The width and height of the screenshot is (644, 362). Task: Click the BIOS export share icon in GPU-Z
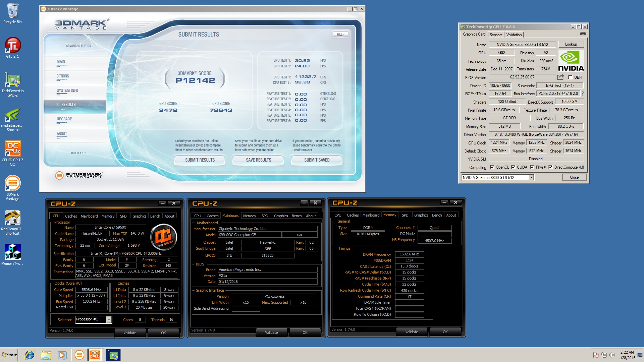coord(560,77)
